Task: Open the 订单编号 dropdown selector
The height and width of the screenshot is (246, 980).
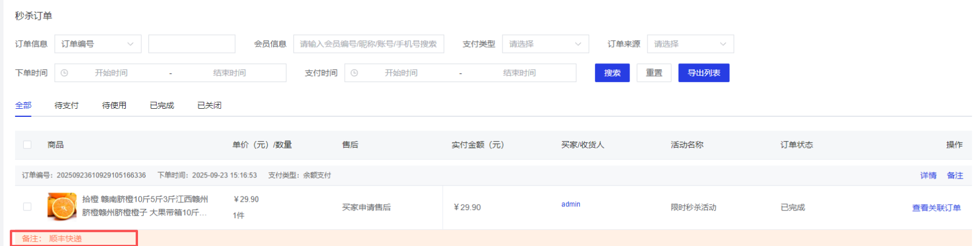Action: tap(97, 44)
